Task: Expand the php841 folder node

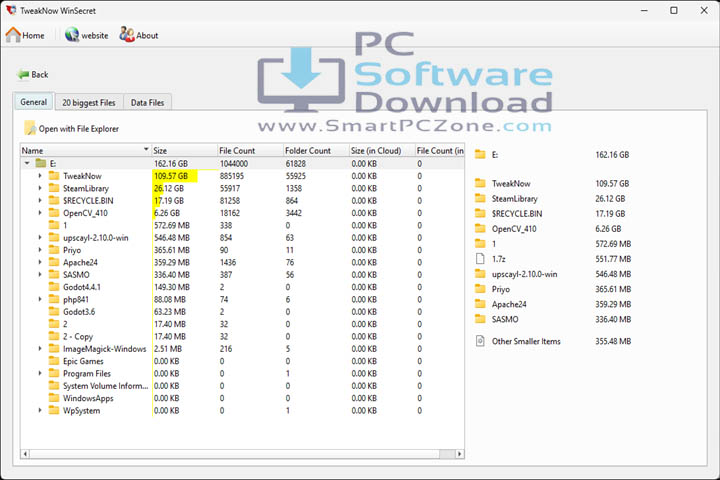Action: coord(39,299)
